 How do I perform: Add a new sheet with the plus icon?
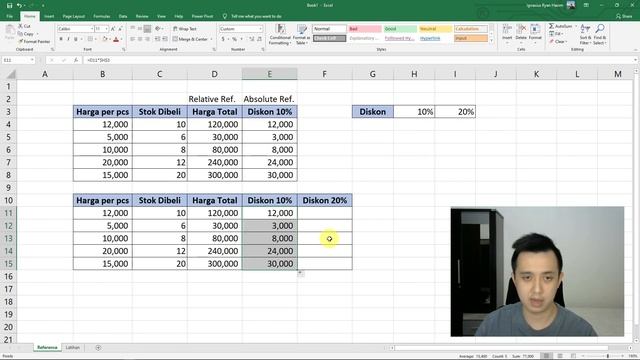point(98,348)
